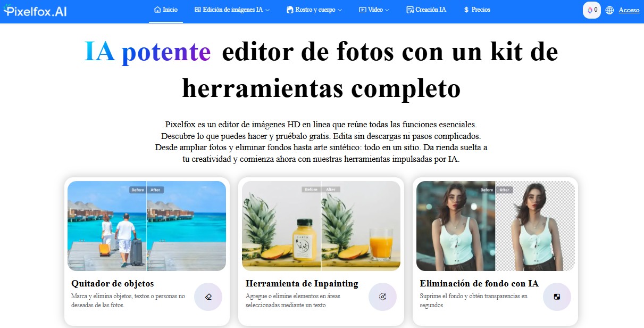The image size is (644, 328).
Task: Select the Inicio tab
Action: tap(166, 10)
